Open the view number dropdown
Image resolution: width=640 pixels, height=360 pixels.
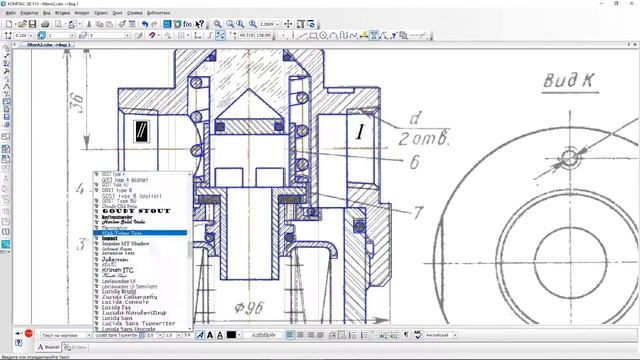72,36
